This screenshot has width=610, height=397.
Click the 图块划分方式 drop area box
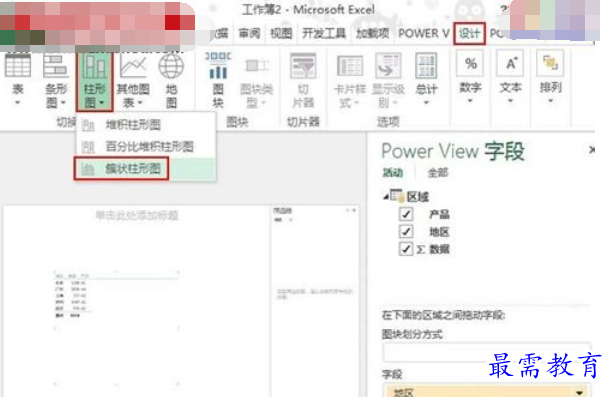486,352
